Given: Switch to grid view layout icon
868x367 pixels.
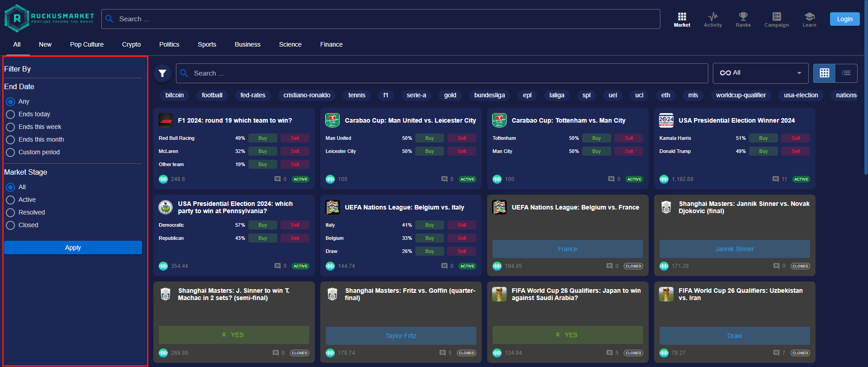Looking at the screenshot, I should [824, 73].
